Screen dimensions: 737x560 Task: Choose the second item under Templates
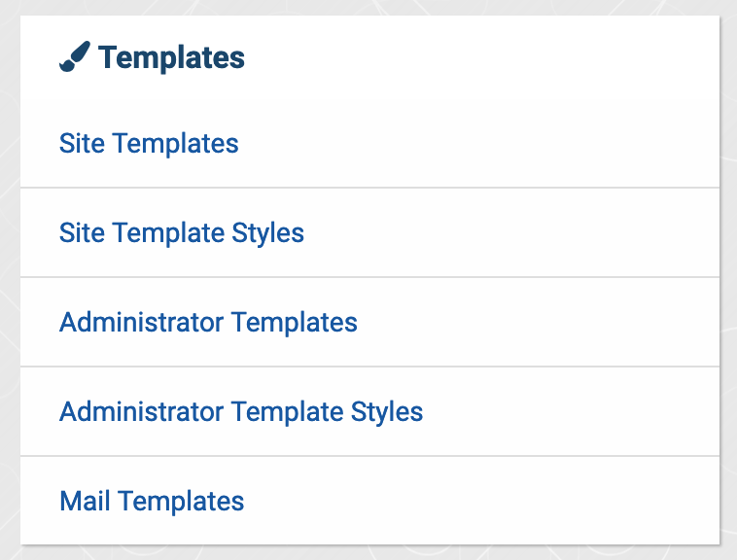click(182, 233)
